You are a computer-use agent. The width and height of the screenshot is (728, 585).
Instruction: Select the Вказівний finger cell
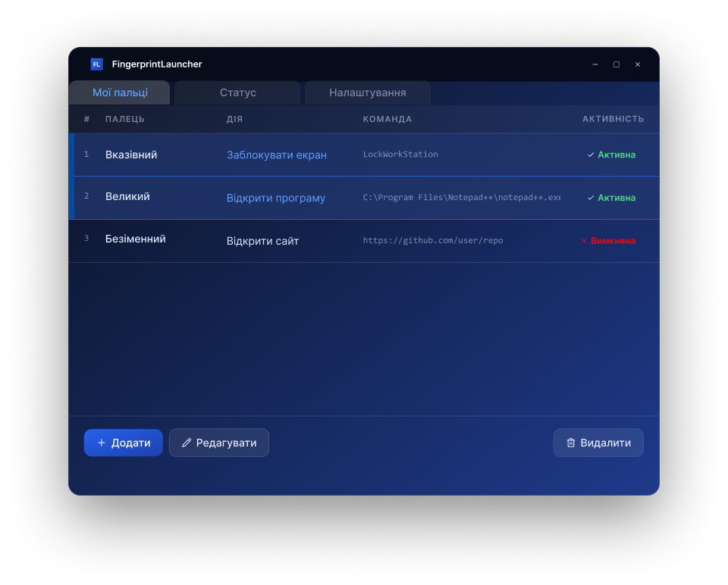point(131,155)
